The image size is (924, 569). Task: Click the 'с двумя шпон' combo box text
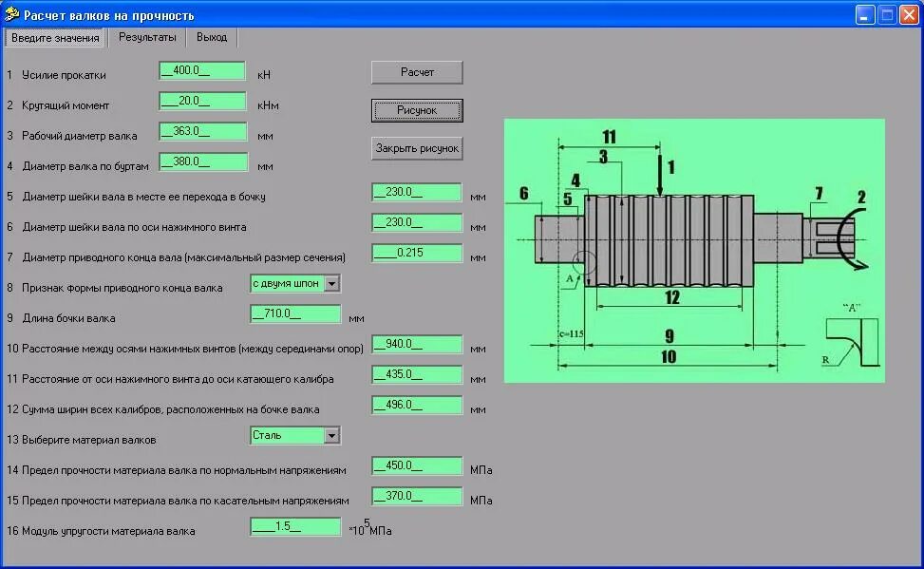pos(287,284)
